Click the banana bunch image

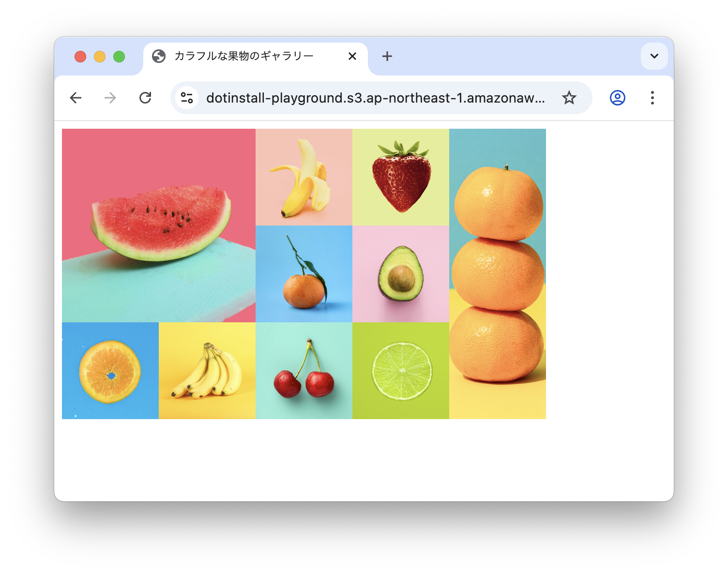tap(207, 371)
